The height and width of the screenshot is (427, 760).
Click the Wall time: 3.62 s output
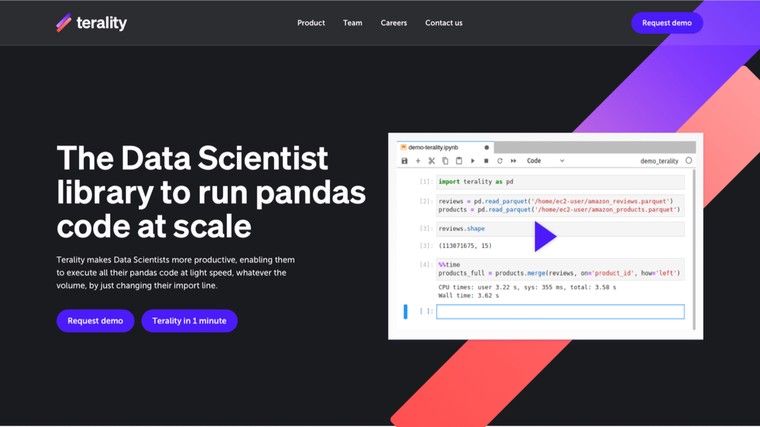coord(468,296)
